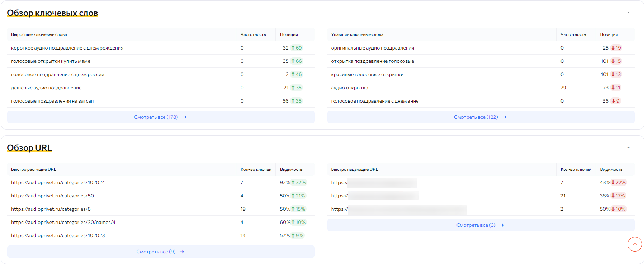Collapse the Обзор ключевых слов section
Viewport: 644px width, 267px height.
click(x=628, y=13)
